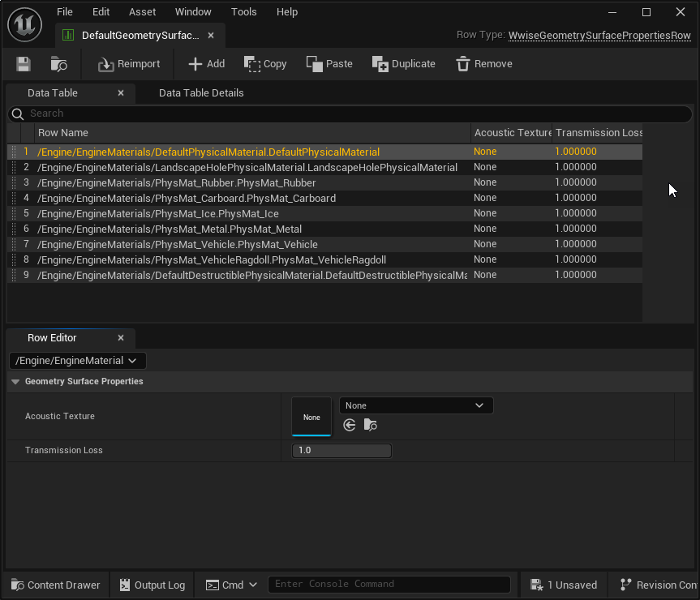Screen dimensions: 700x600
Task: Add a new row with Add button
Action: click(x=206, y=64)
